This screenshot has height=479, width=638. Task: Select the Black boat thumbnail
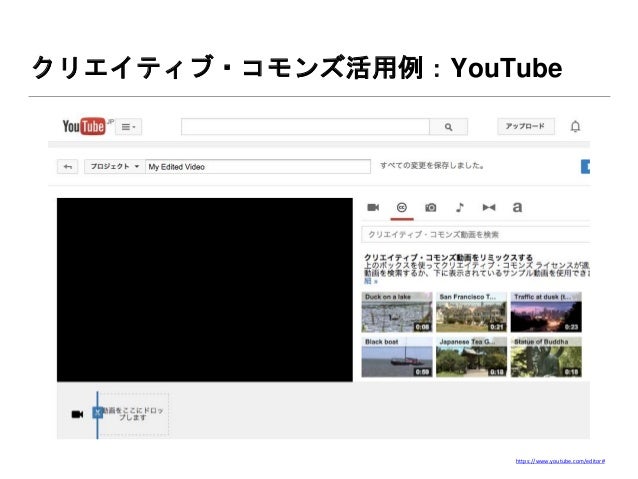[x=397, y=357]
